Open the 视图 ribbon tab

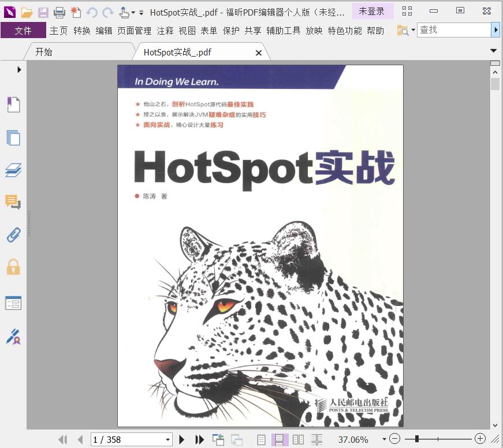point(187,31)
